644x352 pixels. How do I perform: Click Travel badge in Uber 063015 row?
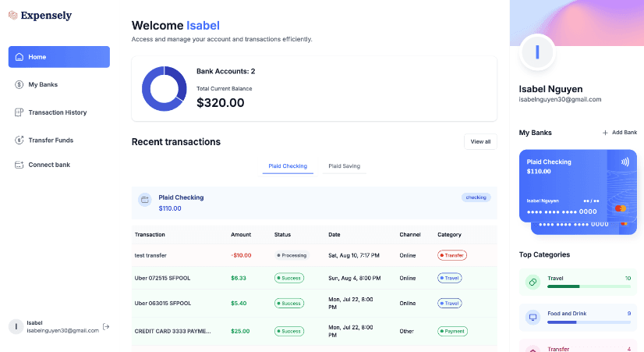pyautogui.click(x=450, y=303)
